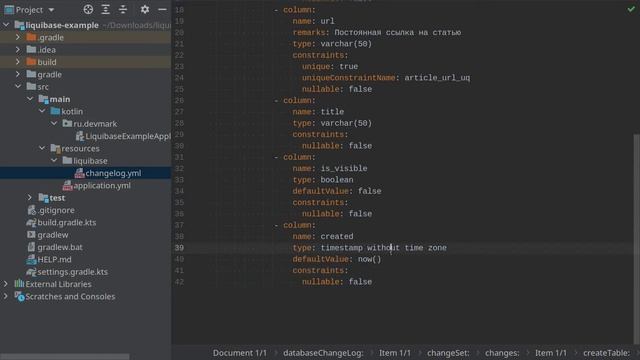Screen dimensions: 640x360
Task: Select the resources folder icon
Action: [x=56, y=148]
